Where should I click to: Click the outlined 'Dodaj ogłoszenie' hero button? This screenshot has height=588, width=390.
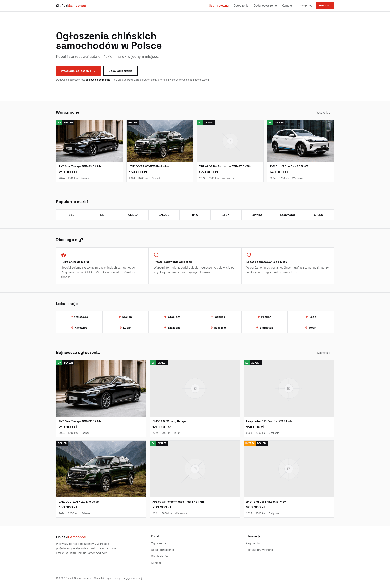120,71
